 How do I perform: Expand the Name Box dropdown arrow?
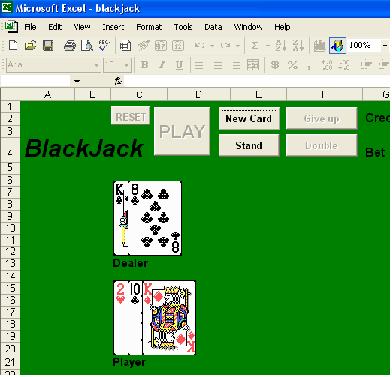click(77, 81)
